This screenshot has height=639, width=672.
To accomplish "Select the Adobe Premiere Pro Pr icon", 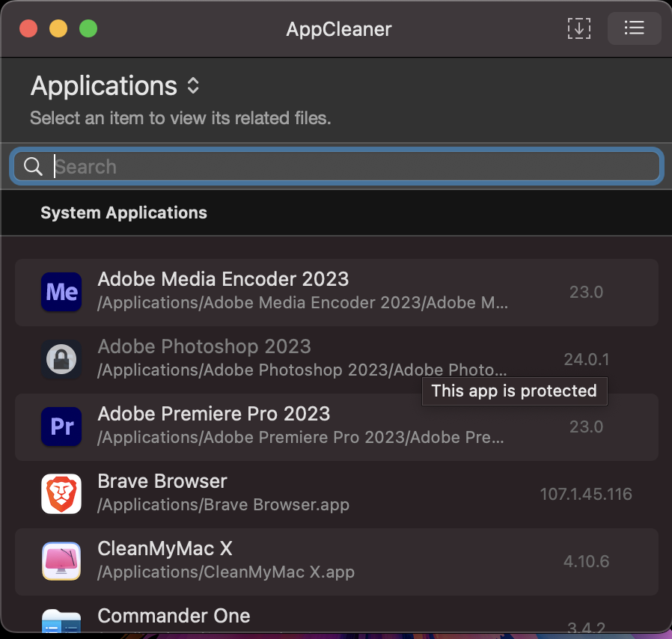I will tap(61, 426).
